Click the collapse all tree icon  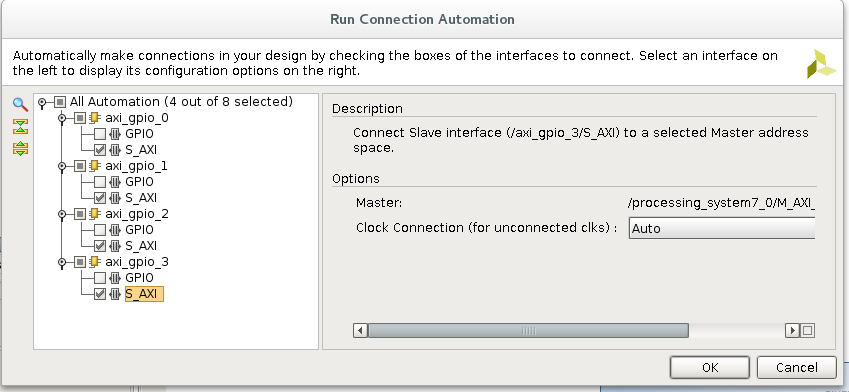point(20,127)
